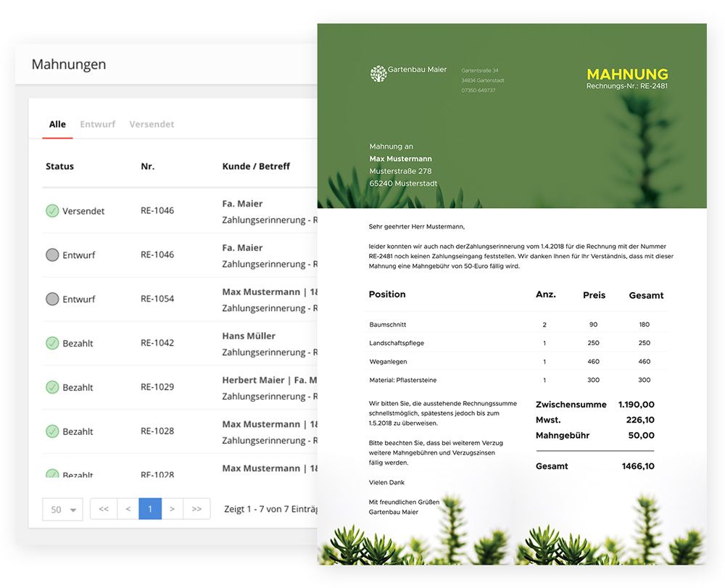Click the green Versendet status icon for RE-1046
725x588 pixels.
point(52,211)
